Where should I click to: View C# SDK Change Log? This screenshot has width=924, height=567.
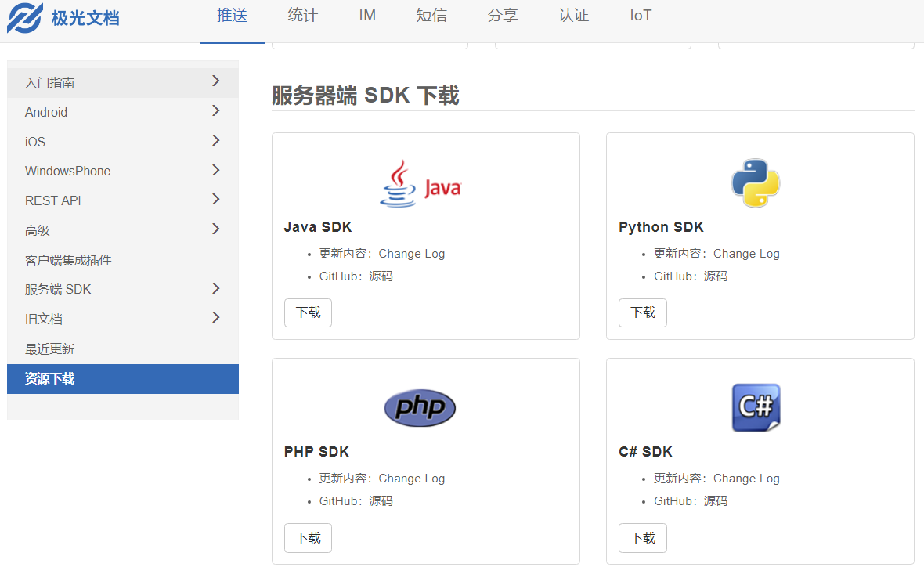[746, 479]
